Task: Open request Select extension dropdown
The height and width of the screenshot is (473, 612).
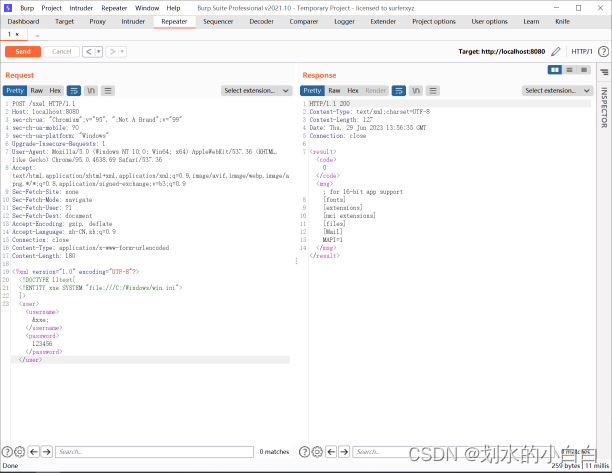Action: point(256,91)
